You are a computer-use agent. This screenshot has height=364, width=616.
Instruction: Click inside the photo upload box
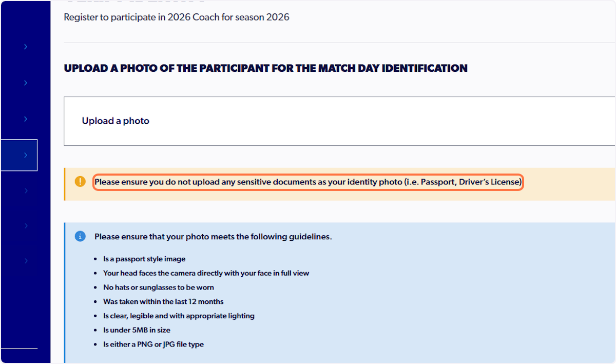click(339, 121)
